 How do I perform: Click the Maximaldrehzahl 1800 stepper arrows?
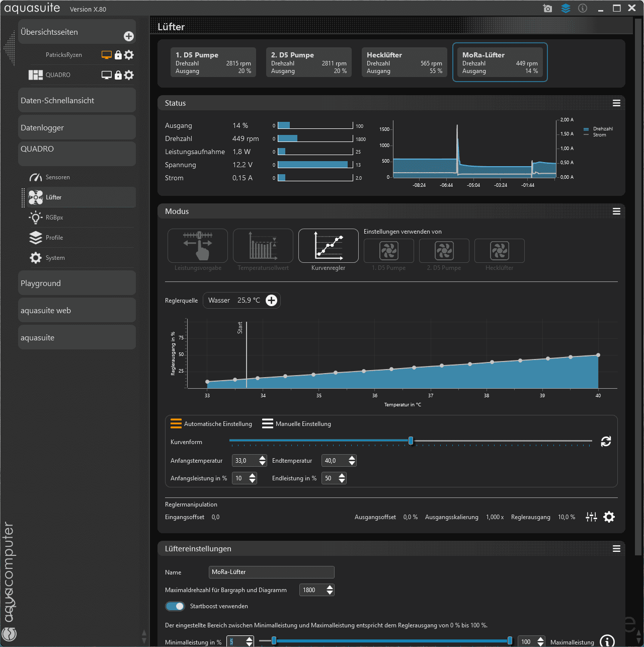(330, 590)
